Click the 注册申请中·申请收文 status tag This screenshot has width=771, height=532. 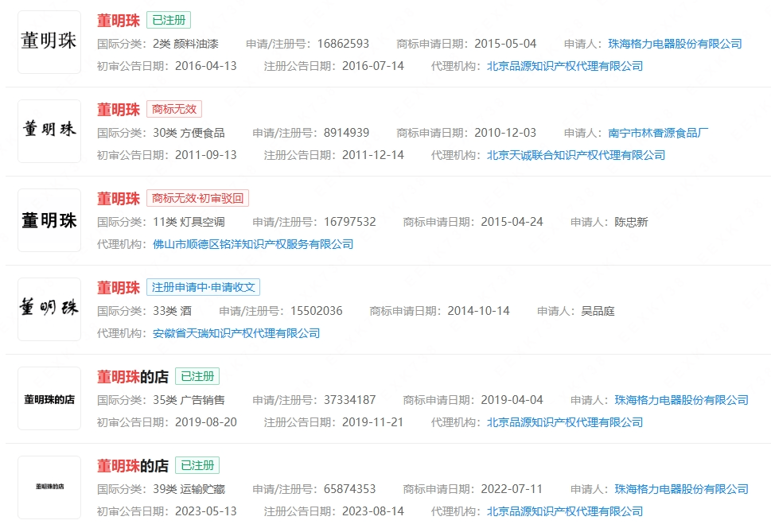(203, 288)
